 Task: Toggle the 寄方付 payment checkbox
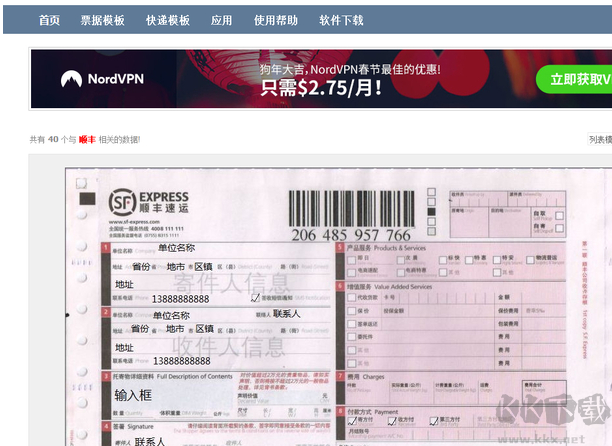click(352, 420)
